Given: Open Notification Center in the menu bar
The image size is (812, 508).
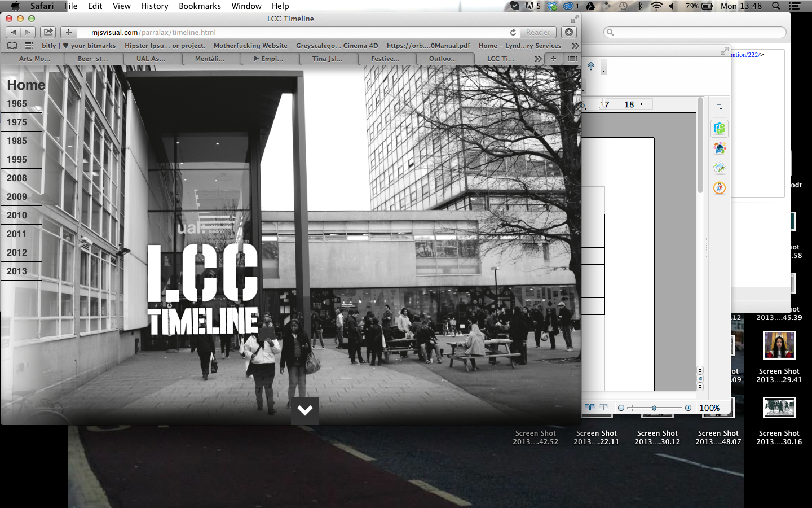Looking at the screenshot, I should click(795, 6).
